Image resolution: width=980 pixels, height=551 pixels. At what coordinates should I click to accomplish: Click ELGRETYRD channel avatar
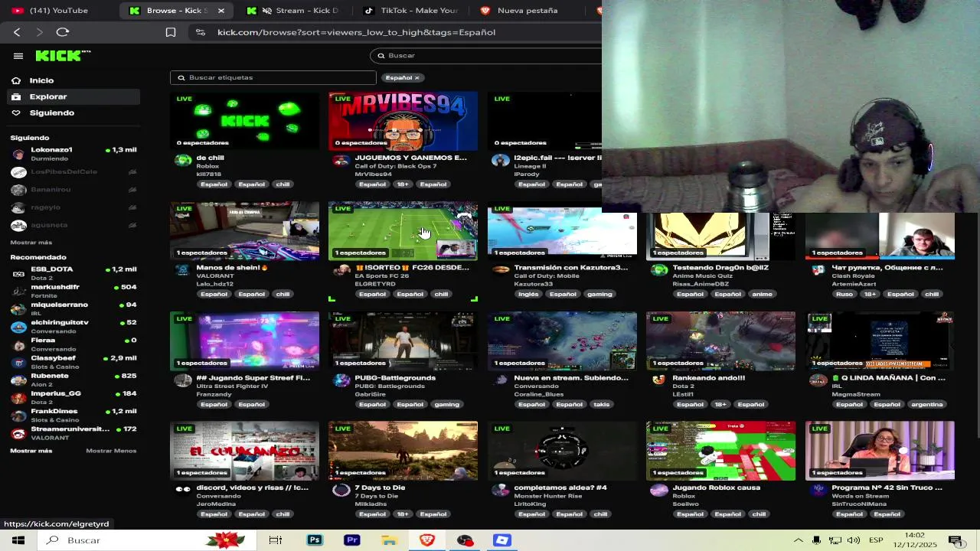point(341,270)
